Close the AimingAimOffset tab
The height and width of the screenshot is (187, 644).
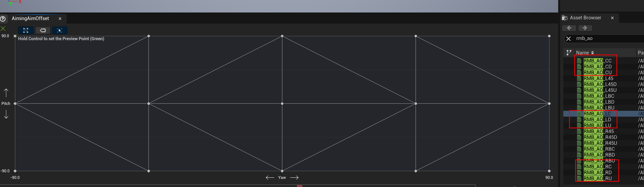60,19
